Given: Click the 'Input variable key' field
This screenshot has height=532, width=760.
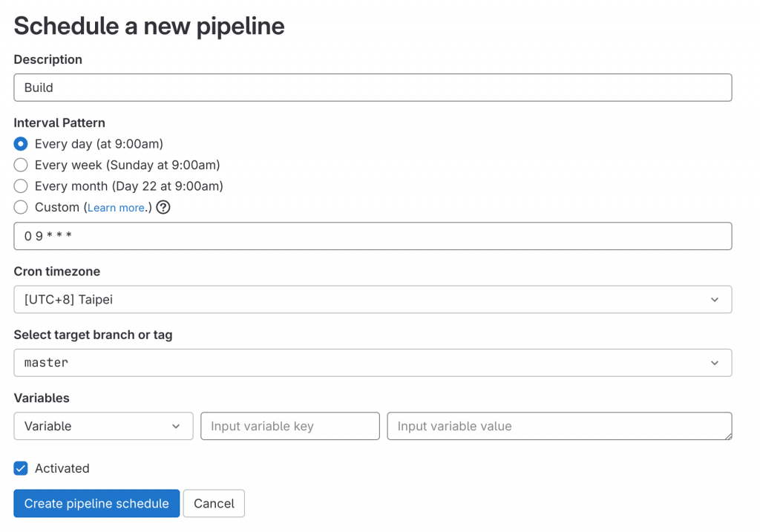Looking at the screenshot, I should 290,426.
